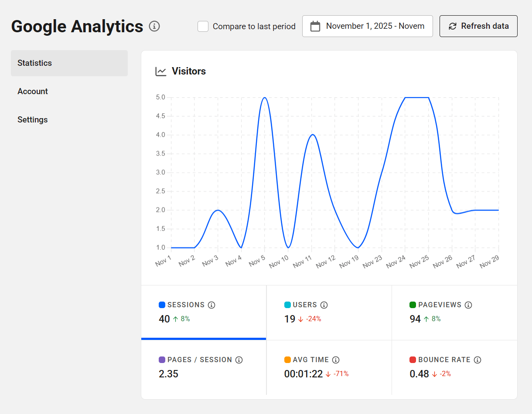Image resolution: width=532 pixels, height=414 pixels.
Task: Click the calendar icon in date picker
Action: coord(315,26)
